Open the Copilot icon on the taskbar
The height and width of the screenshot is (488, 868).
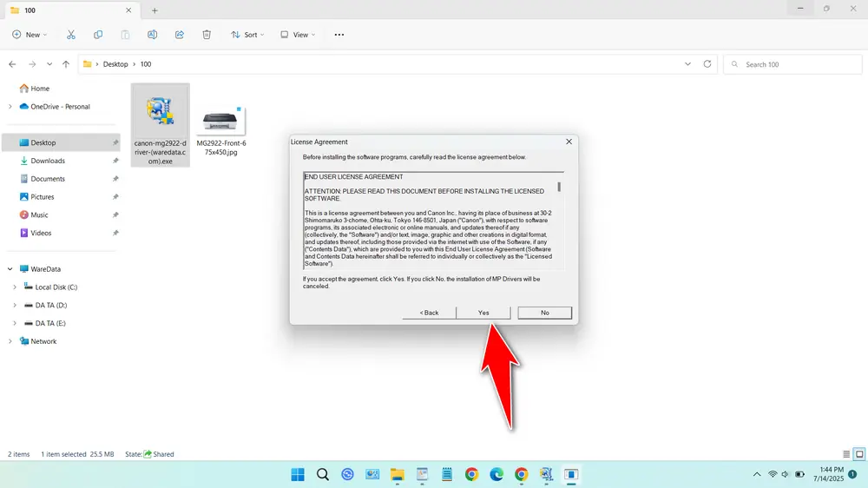tap(347, 474)
